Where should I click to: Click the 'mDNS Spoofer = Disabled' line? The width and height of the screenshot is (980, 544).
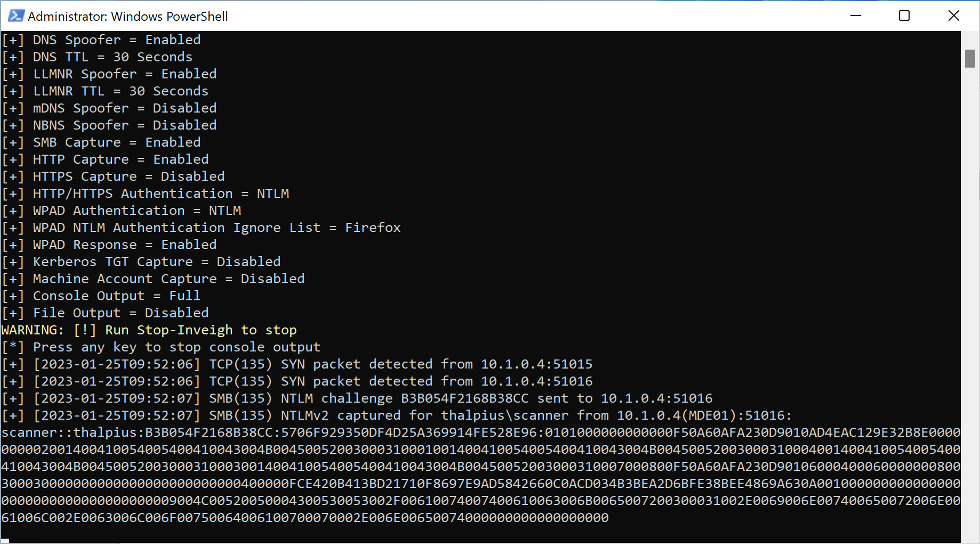coord(125,108)
